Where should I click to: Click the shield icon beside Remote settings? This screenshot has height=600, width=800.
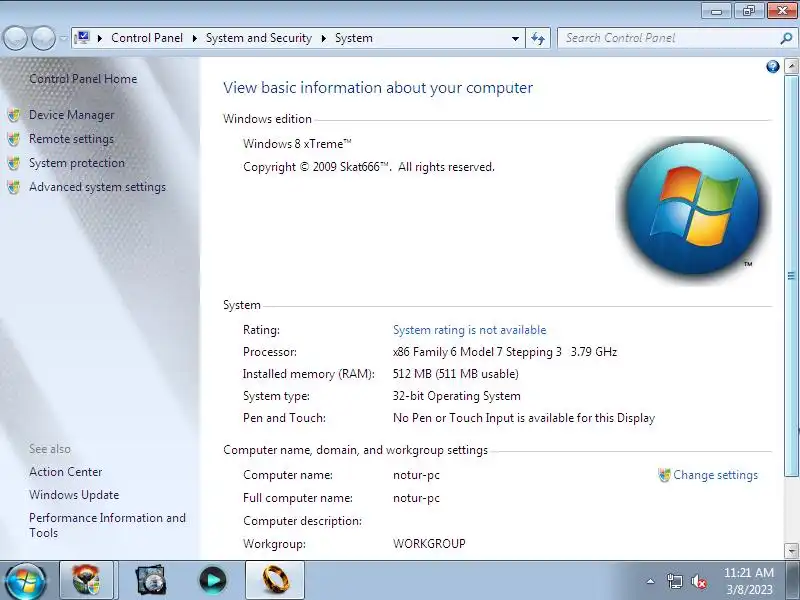14,139
